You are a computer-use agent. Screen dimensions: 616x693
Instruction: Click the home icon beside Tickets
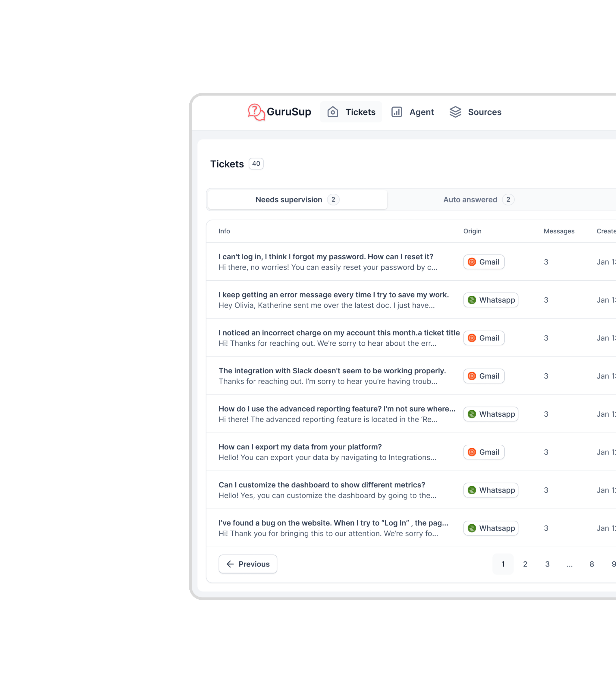[x=333, y=112]
